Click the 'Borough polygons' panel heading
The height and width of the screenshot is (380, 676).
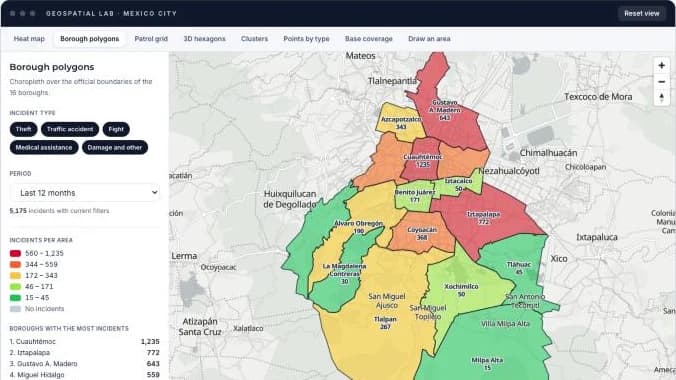point(52,67)
